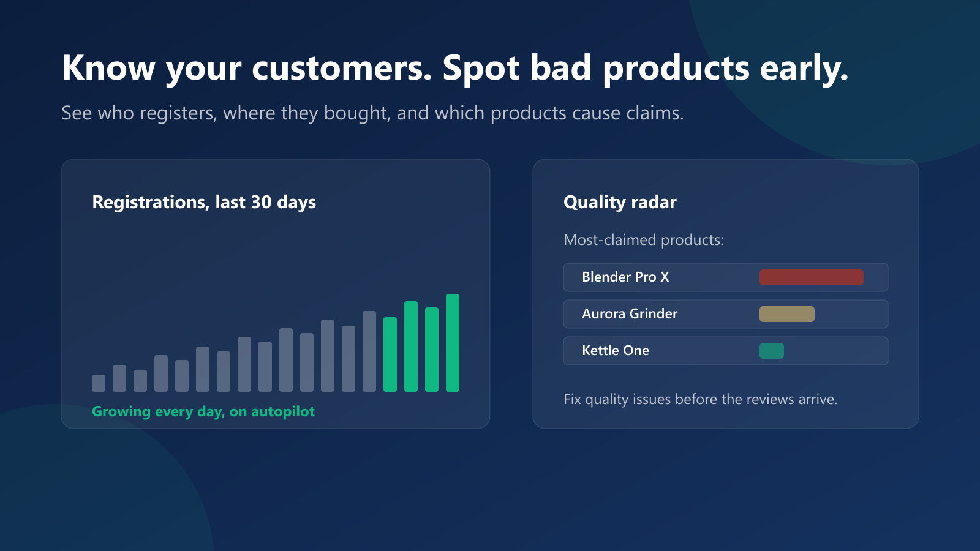This screenshot has width=980, height=551.
Task: Click the second green bar in chart
Action: (x=411, y=347)
